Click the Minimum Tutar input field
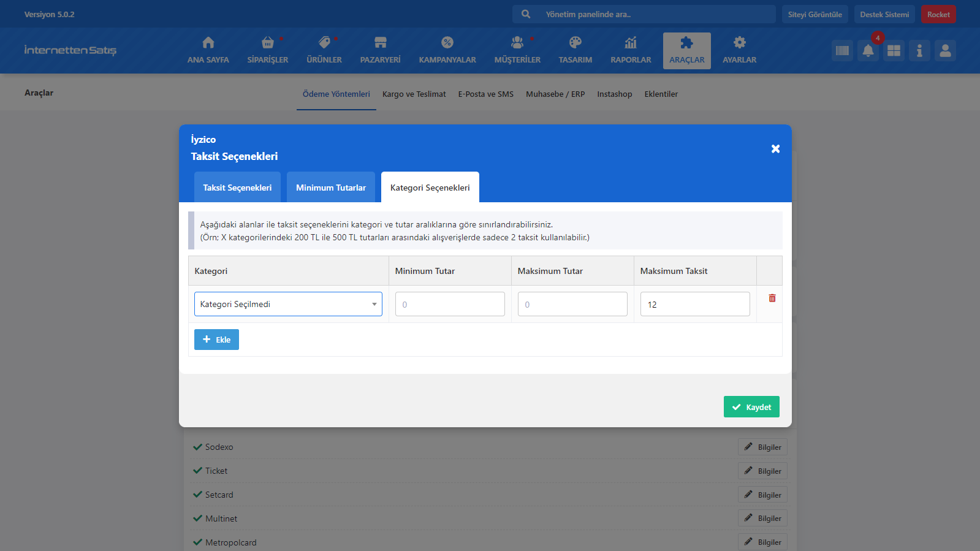Screen dimensions: 980x551 coord(450,304)
